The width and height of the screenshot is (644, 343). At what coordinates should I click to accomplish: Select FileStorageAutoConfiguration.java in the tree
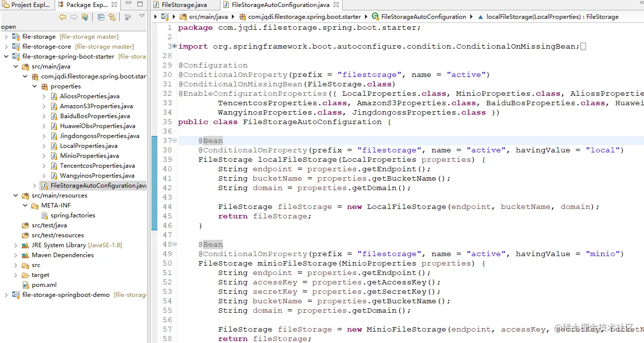click(94, 186)
